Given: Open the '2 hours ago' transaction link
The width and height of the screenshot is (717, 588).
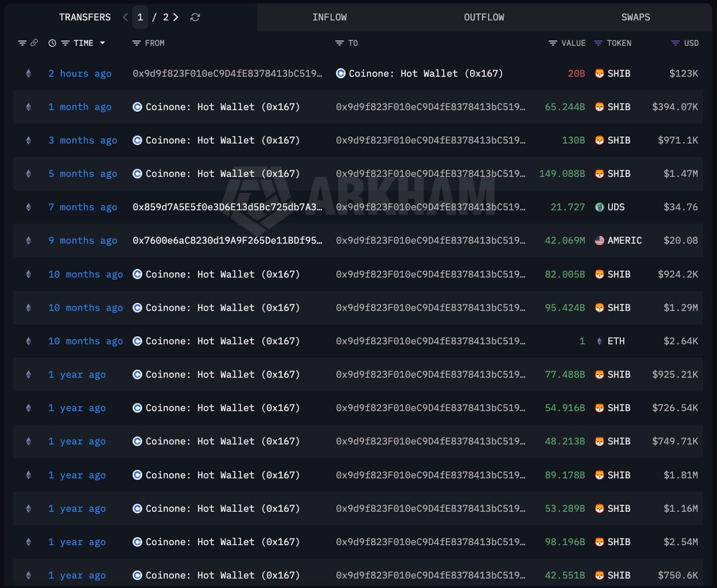Looking at the screenshot, I should click(x=80, y=74).
